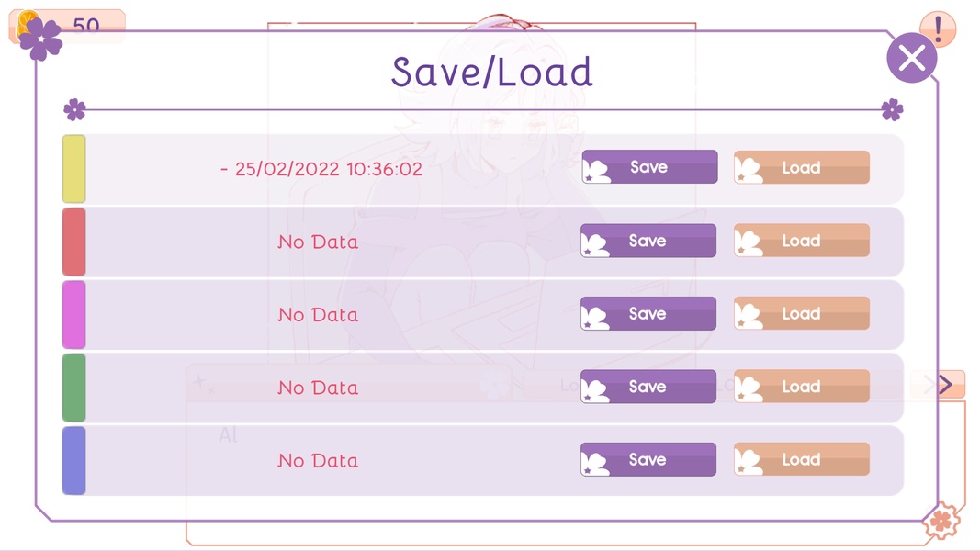Save to the red slot
The image size is (980, 551).
[648, 241]
